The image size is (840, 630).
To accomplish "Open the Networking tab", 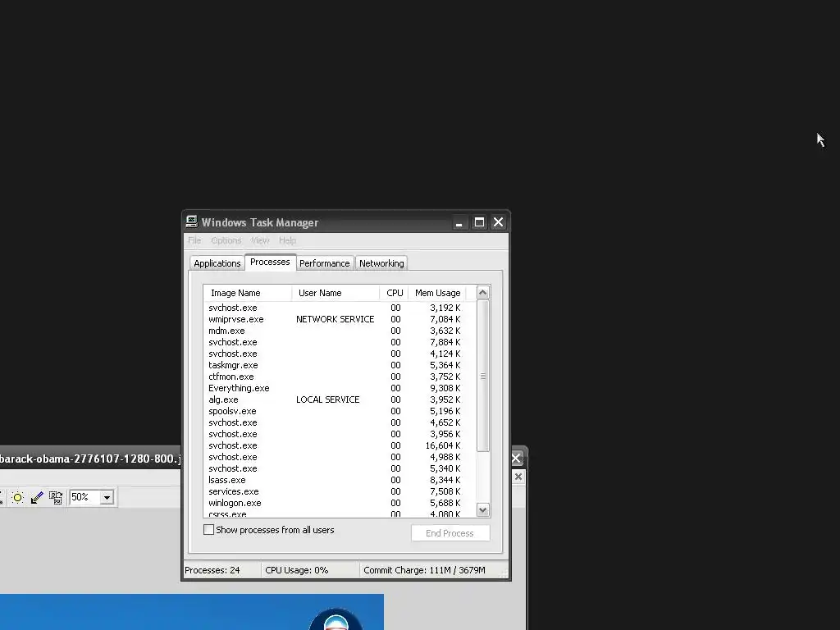I will coord(381,263).
